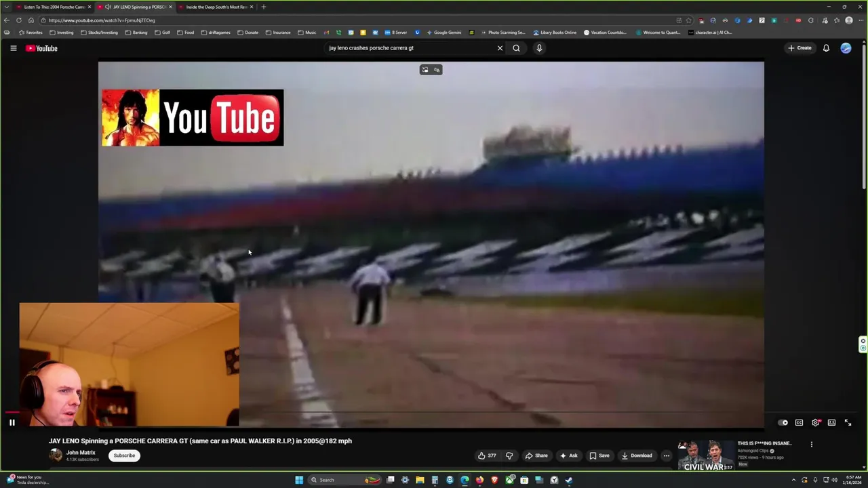Switch to theater mode
868x488 pixels.
tap(831, 422)
